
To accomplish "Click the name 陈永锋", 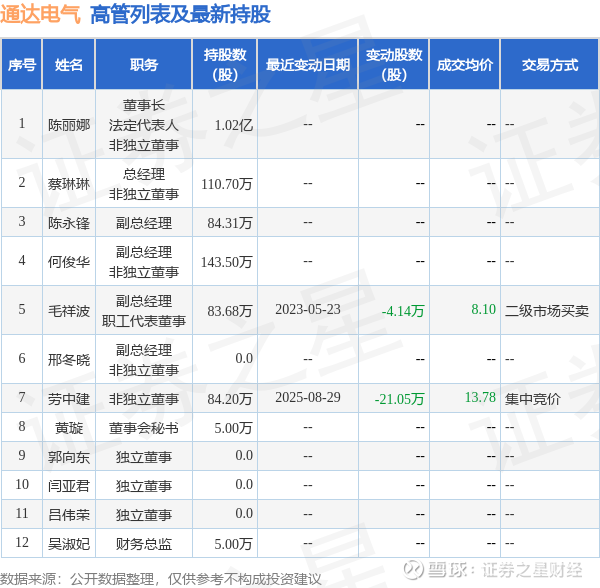I will click(69, 223).
